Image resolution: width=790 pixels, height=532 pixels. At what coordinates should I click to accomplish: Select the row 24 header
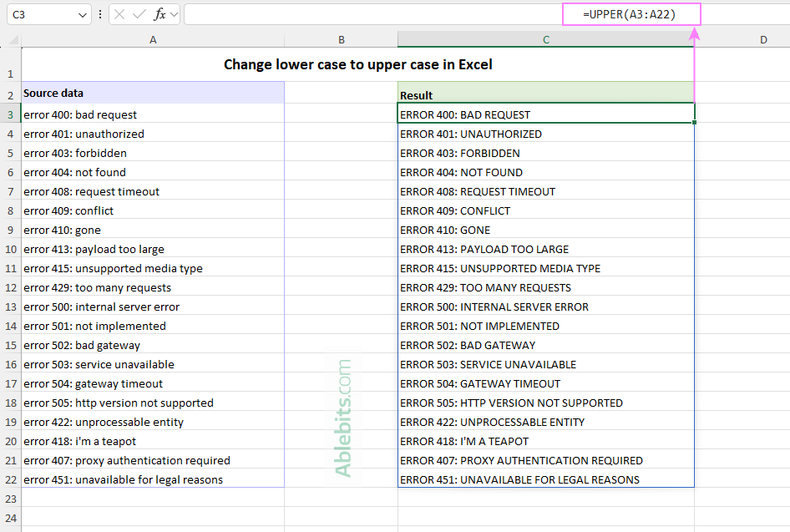click(x=10, y=518)
